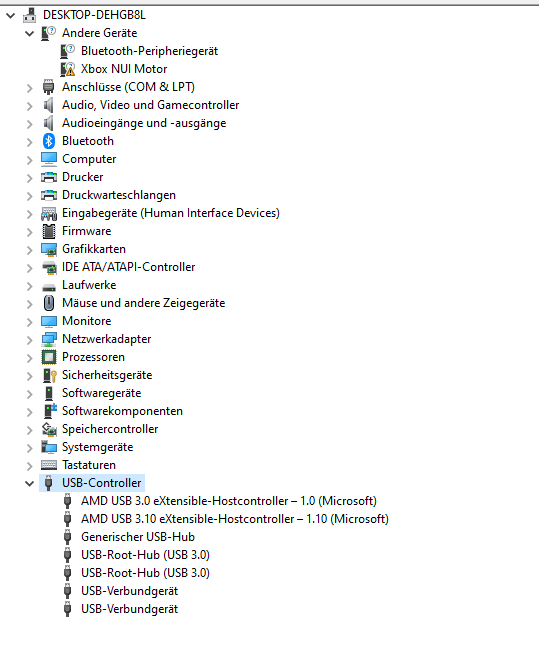Click the blue Bluetooth logo icon

(x=49, y=141)
